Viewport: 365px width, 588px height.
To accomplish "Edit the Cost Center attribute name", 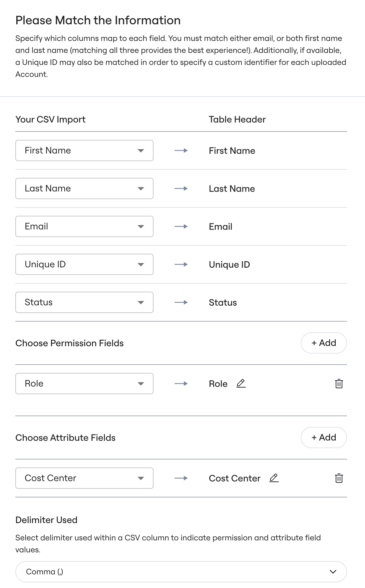I will pyautogui.click(x=274, y=478).
